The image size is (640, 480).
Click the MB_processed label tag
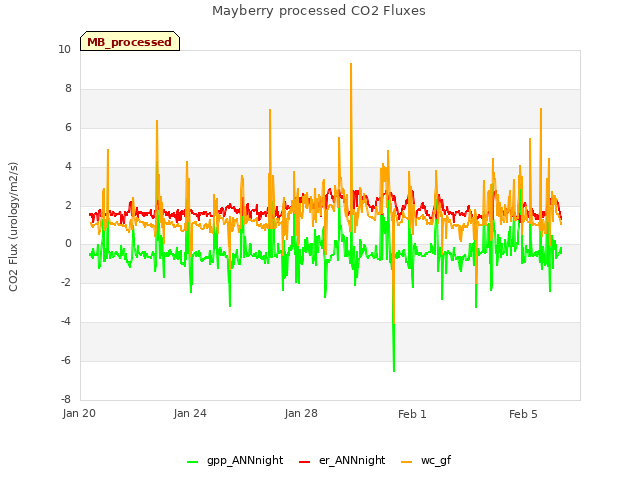[130, 41]
